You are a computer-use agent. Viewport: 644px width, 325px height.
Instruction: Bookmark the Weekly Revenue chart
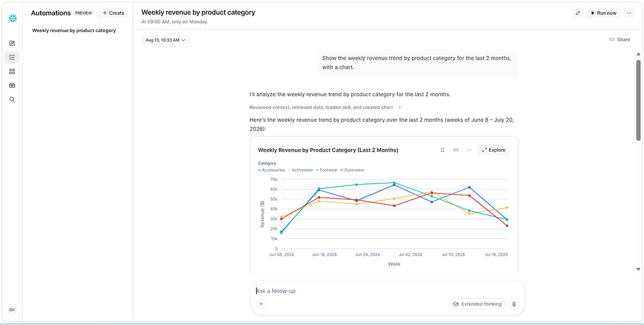442,150
